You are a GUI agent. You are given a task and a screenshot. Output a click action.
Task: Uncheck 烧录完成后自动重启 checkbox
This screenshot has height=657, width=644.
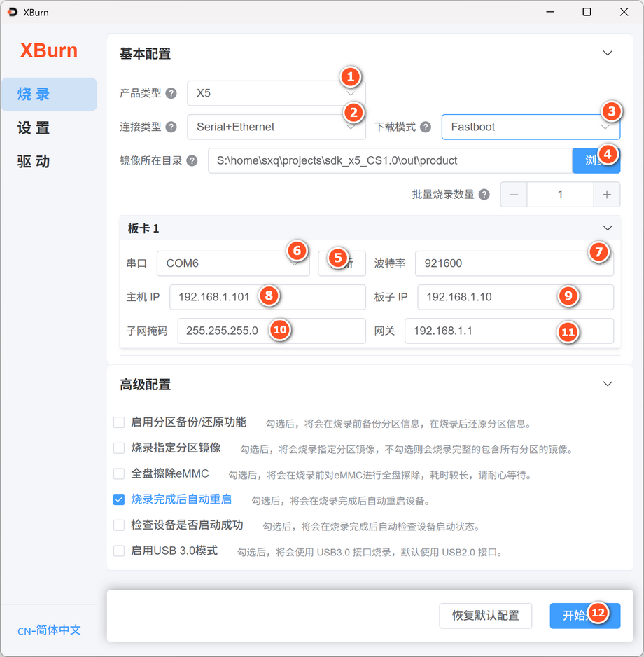[x=119, y=499]
